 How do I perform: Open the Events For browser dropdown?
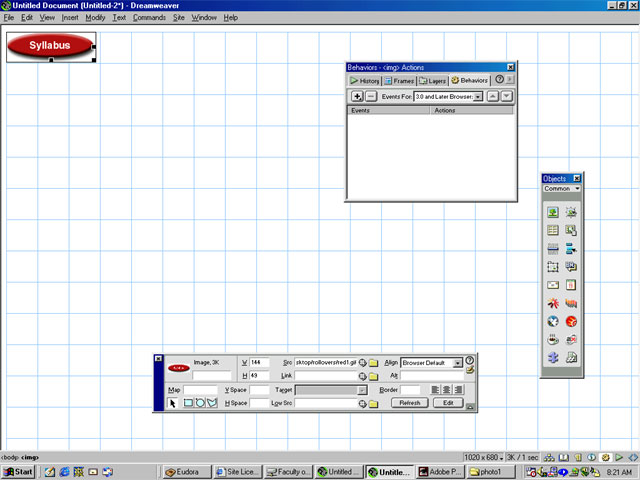click(479, 96)
